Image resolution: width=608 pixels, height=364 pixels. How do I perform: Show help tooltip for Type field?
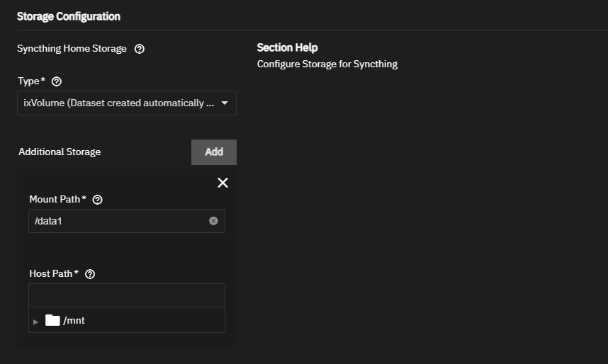57,81
